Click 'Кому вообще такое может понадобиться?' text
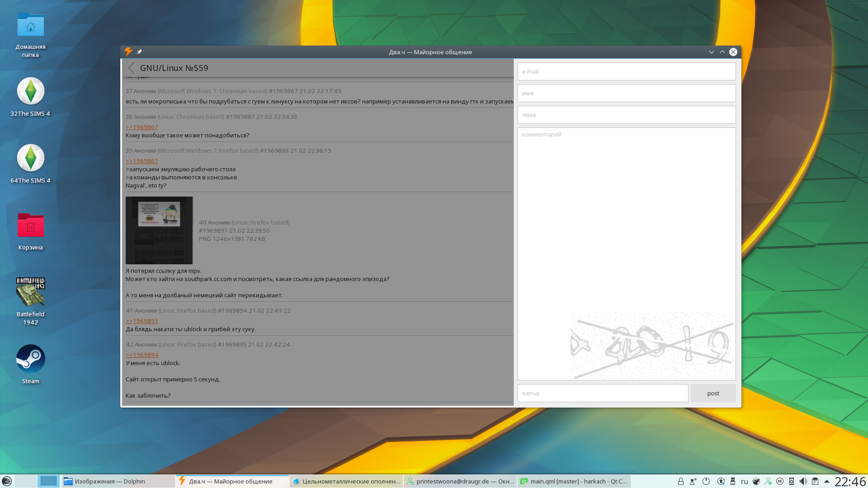The image size is (868, 488). (x=188, y=135)
